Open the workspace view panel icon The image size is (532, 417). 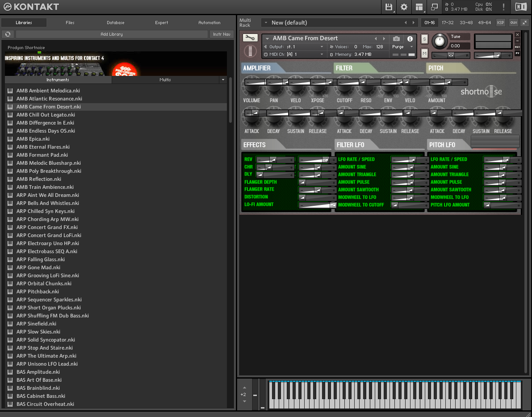click(419, 7)
